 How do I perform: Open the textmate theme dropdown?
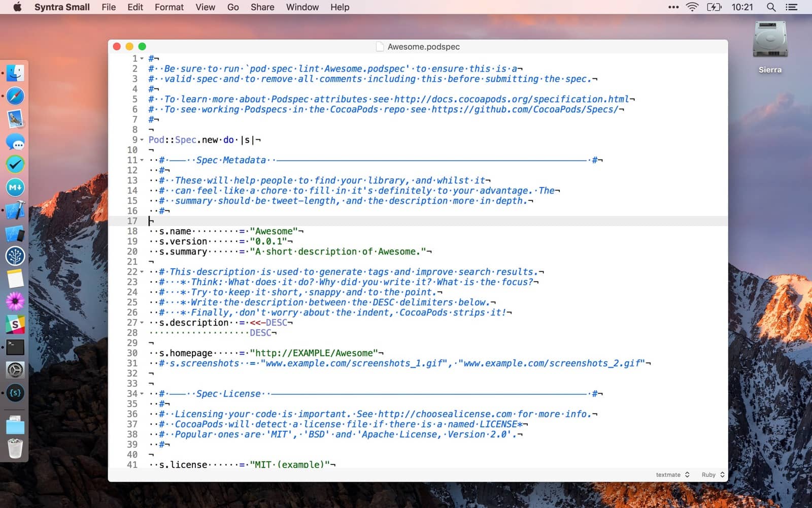coord(672,474)
